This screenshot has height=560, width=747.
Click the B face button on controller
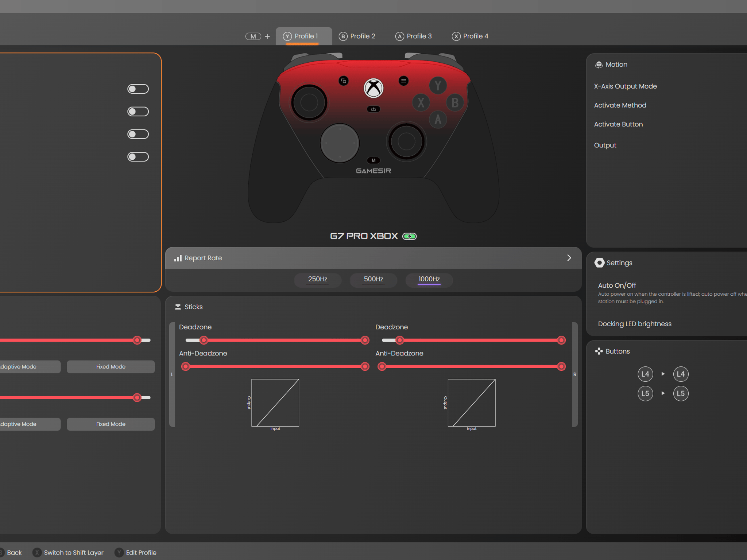coord(455,102)
